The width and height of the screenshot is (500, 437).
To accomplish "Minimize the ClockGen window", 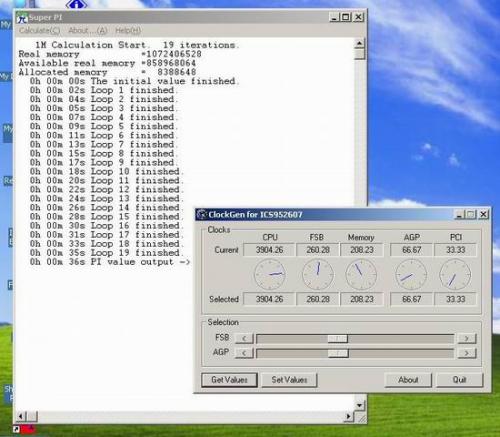I will pos(459,214).
